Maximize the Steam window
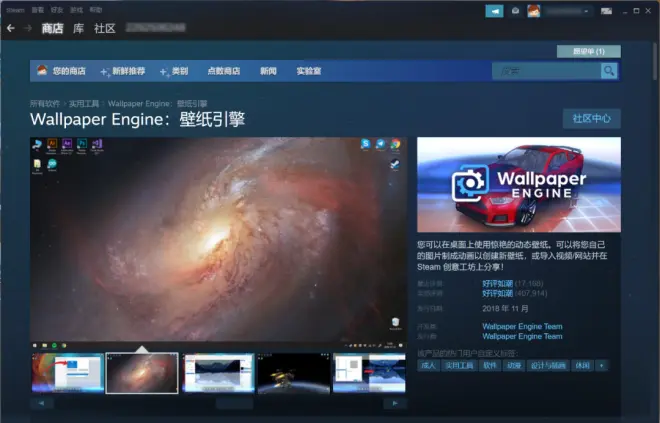Screen dimensions: 660x423 [636, 11]
